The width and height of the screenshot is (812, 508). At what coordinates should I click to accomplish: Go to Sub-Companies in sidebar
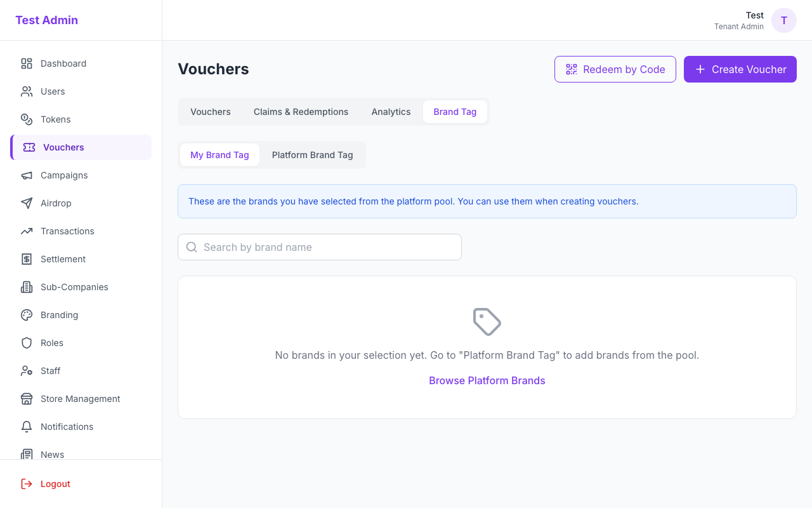[x=74, y=287]
